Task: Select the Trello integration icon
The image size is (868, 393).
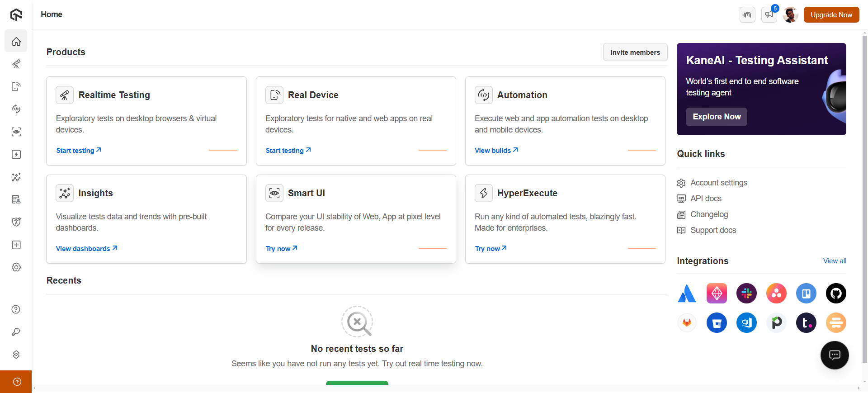Action: click(x=806, y=294)
